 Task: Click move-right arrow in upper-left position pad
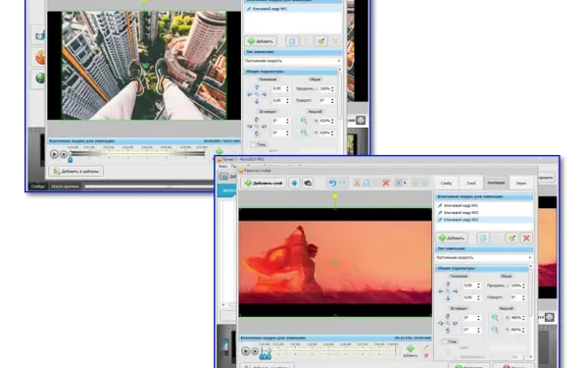(x=264, y=94)
